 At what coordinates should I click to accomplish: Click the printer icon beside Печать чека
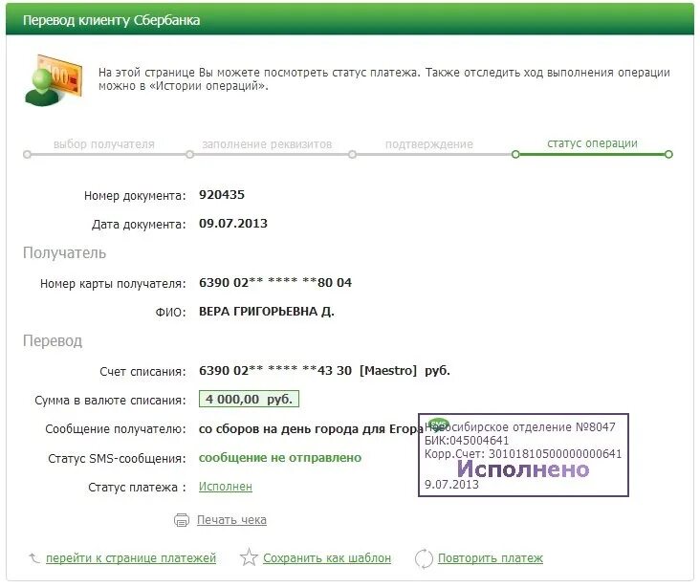pos(182,520)
